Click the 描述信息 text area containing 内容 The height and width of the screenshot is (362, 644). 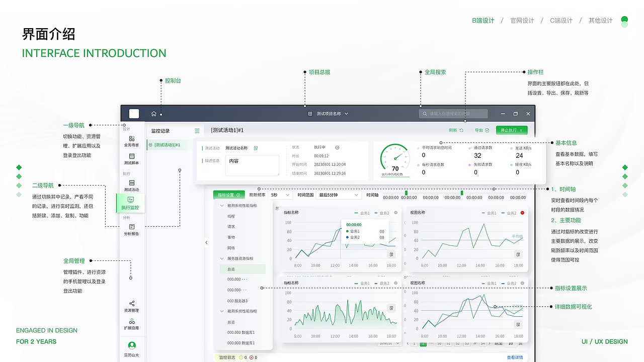(x=252, y=165)
